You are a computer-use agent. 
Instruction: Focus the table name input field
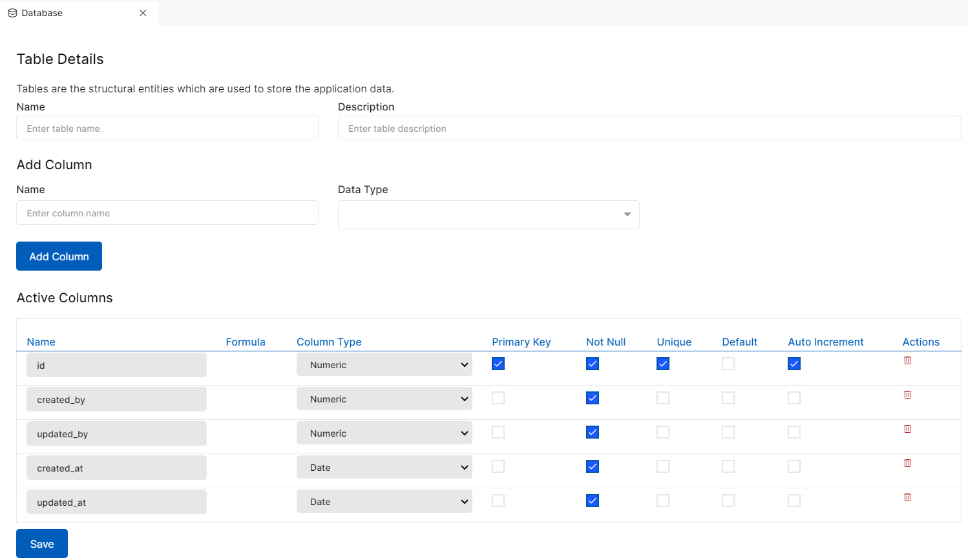coord(167,128)
